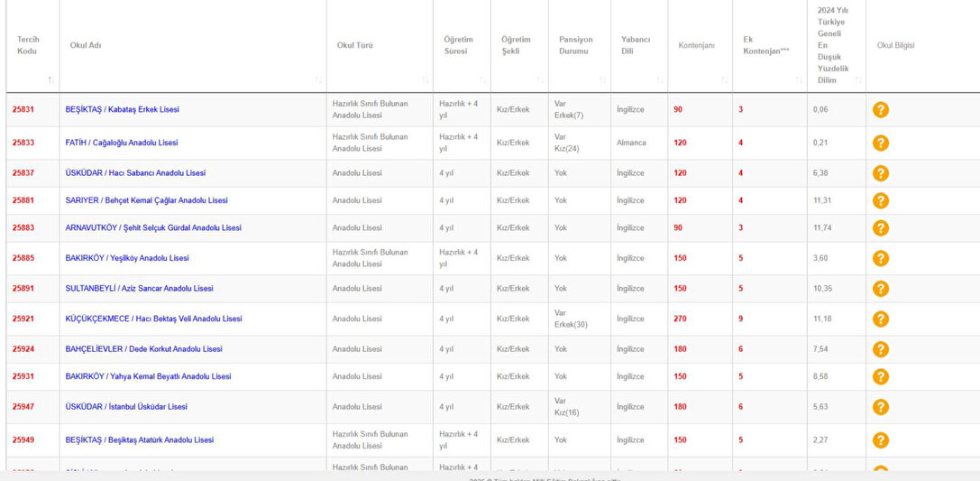Click percentile value 11,74
The height and width of the screenshot is (481, 980).
tap(822, 228)
